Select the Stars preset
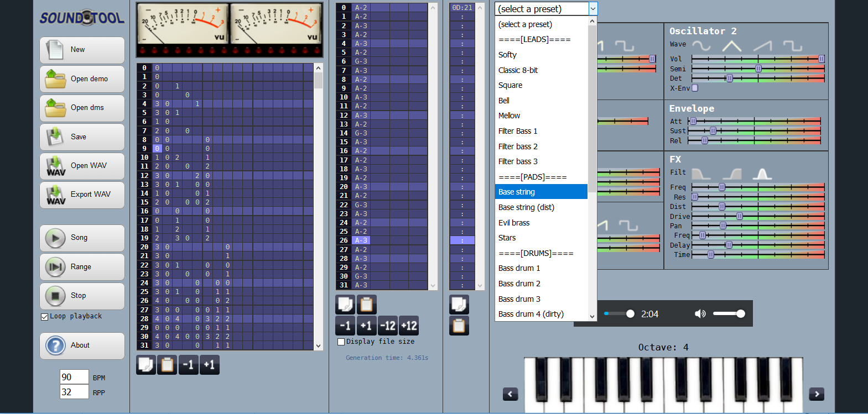The image size is (868, 414). click(541, 238)
